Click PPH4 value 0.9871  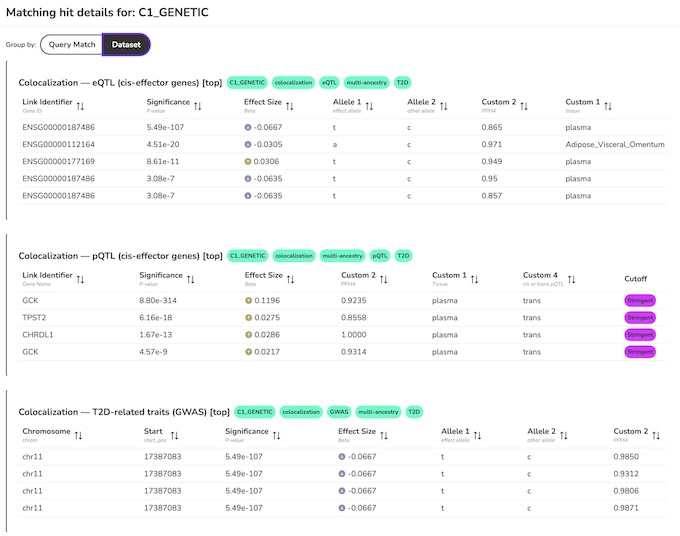click(626, 508)
